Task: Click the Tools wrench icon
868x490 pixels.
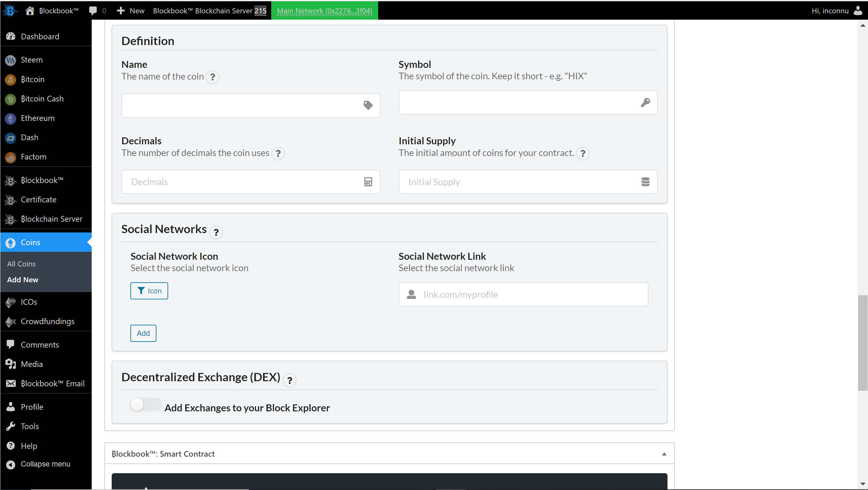Action: (10, 426)
